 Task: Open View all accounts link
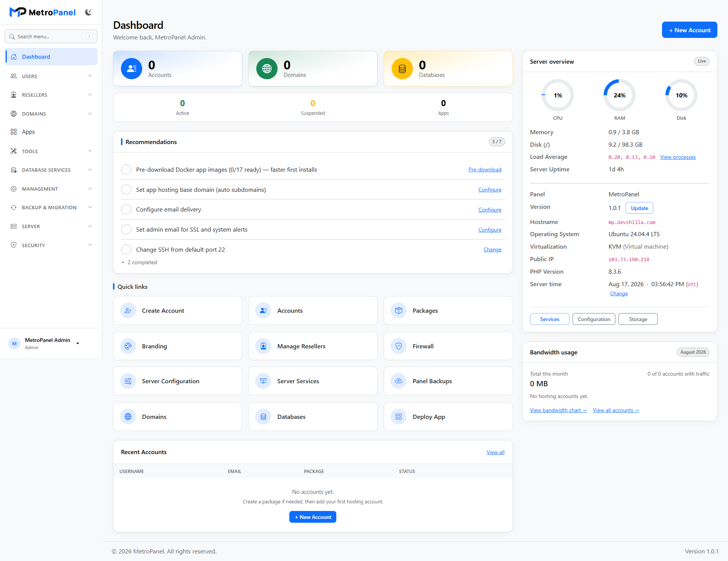[x=616, y=410]
